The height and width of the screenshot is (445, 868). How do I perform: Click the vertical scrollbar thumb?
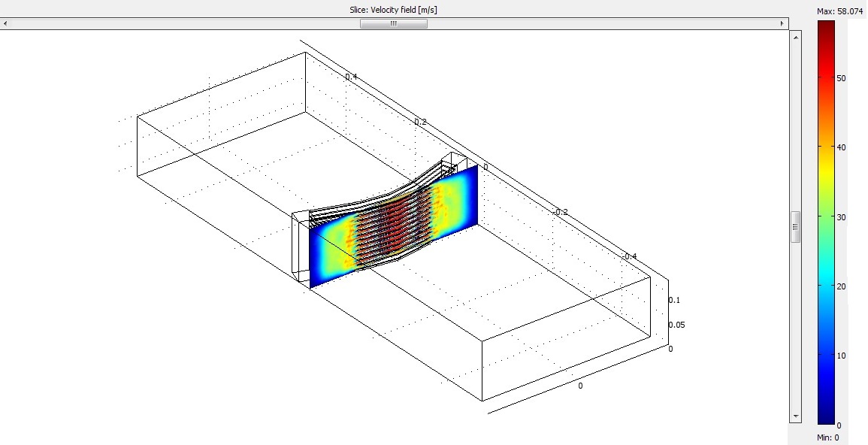click(796, 227)
